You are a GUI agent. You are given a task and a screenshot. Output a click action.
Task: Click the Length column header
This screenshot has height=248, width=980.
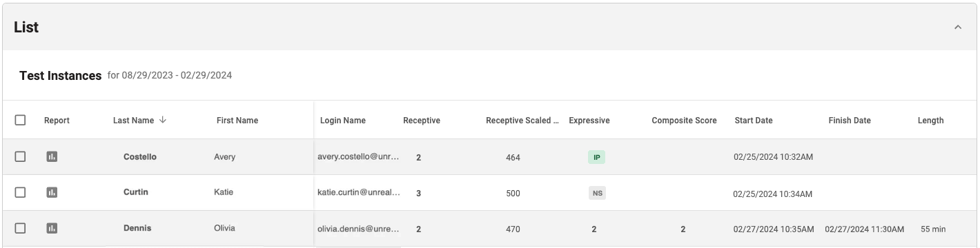tap(930, 121)
